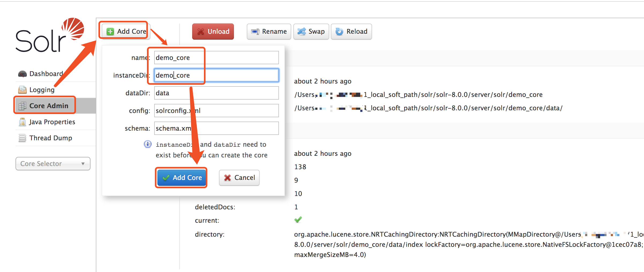Confirm with blue Add Core button
This screenshot has height=272, width=644.
[181, 178]
